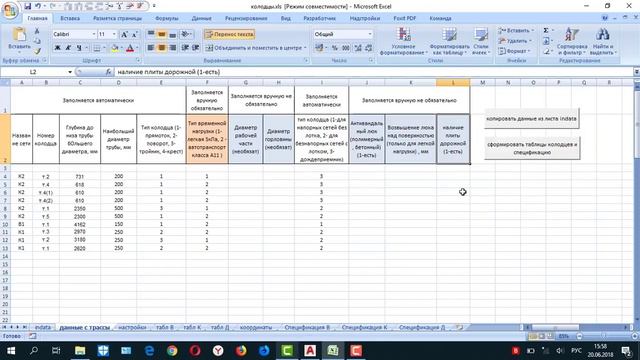Click the horizontal scrollbar thumb
The width and height of the screenshot is (640, 360).
click(x=555, y=327)
